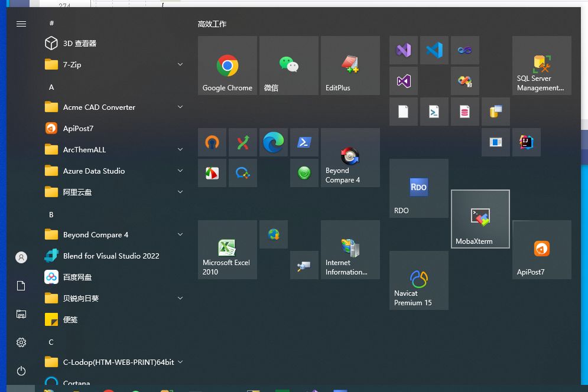Open the blue PowerShell tile
The height and width of the screenshot is (392, 588).
pyautogui.click(x=304, y=142)
